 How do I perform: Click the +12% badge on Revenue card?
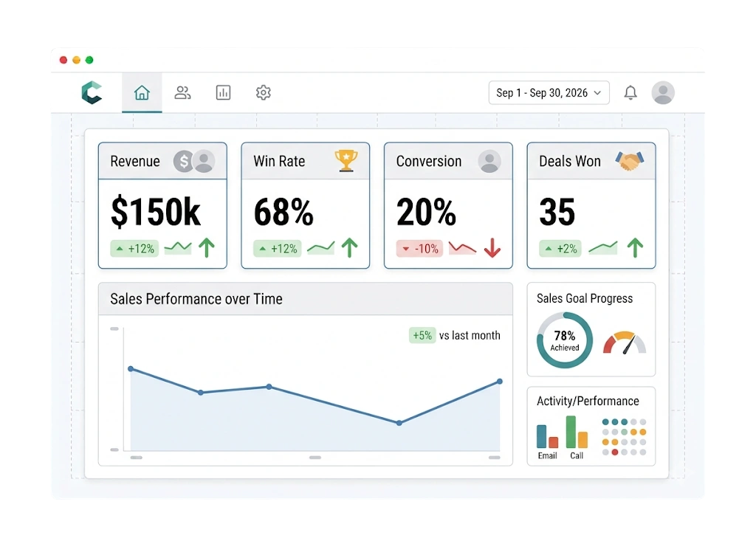[134, 249]
